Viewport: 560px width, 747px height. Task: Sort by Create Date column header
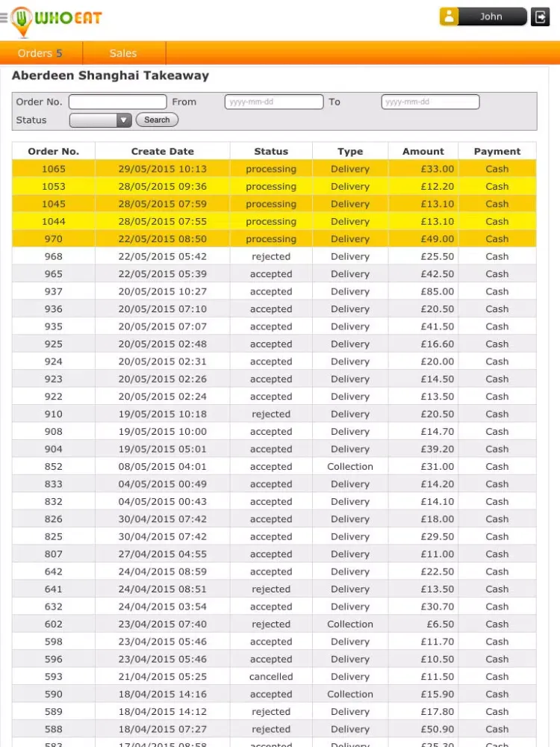(x=162, y=152)
